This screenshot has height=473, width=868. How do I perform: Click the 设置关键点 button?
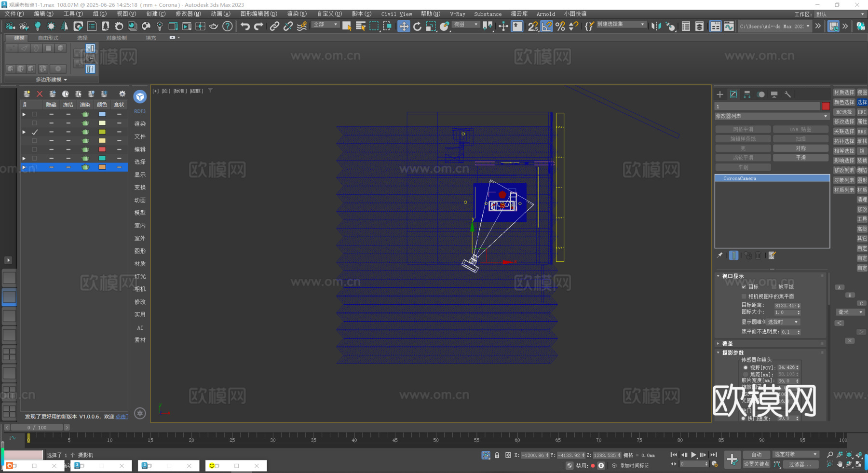tap(756, 464)
